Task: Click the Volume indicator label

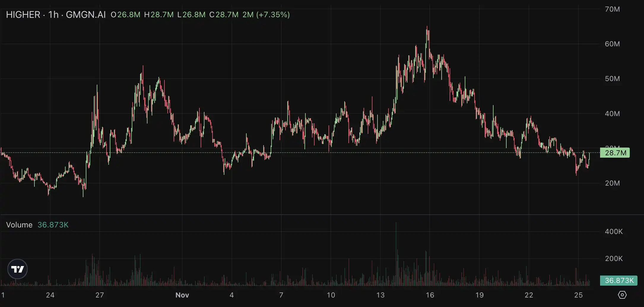Action: [x=19, y=225]
